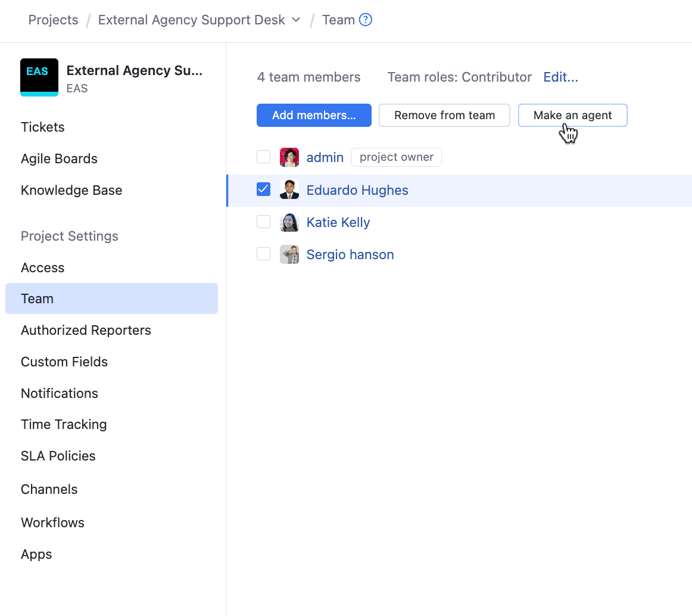This screenshot has width=692, height=616.
Task: Click the admin user avatar
Action: click(289, 157)
